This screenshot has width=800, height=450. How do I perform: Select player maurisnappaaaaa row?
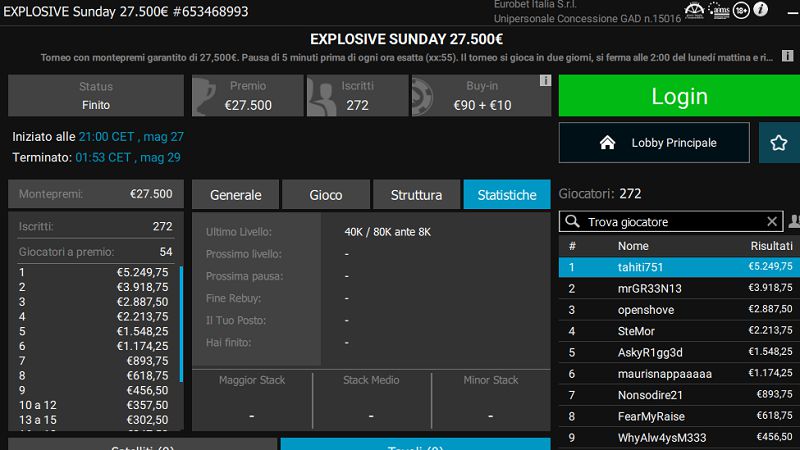tap(679, 373)
